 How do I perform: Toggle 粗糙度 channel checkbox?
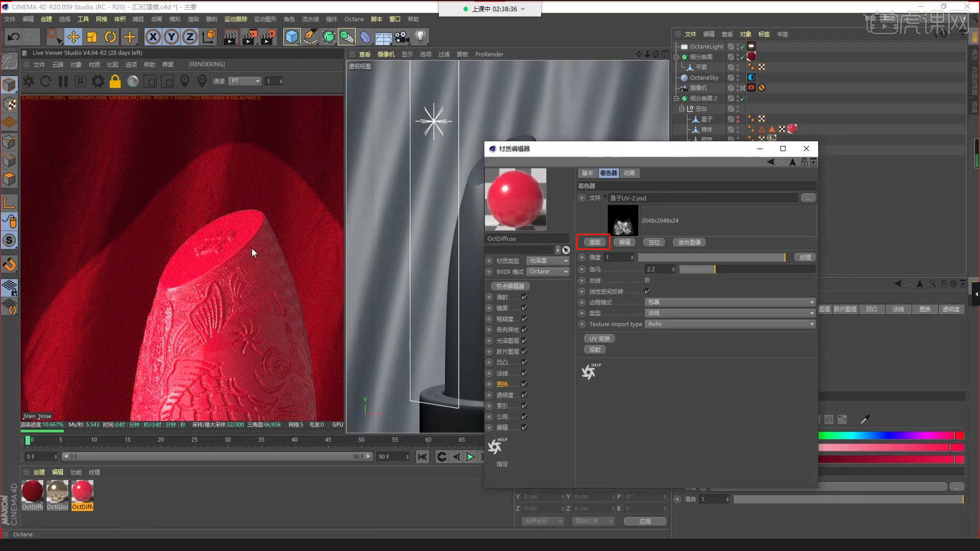point(524,319)
